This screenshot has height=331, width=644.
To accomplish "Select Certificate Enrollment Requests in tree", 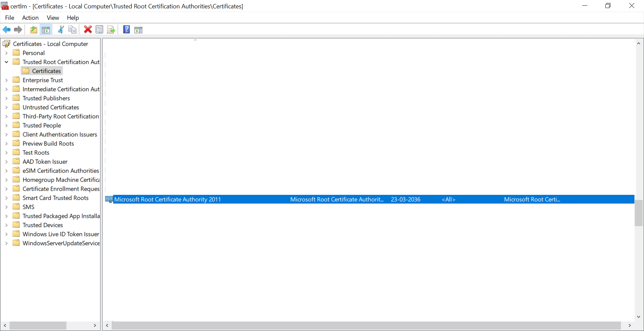I will point(61,189).
